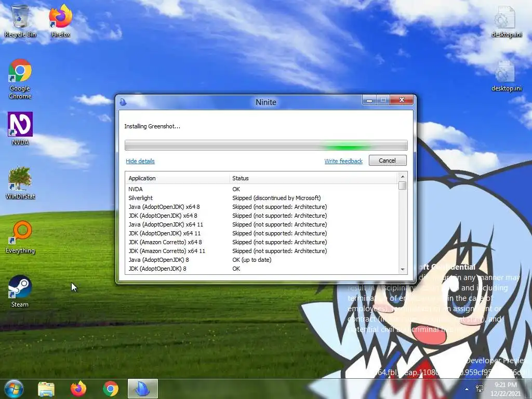Sort list by Status column header
The image size is (532, 399).
click(313, 178)
